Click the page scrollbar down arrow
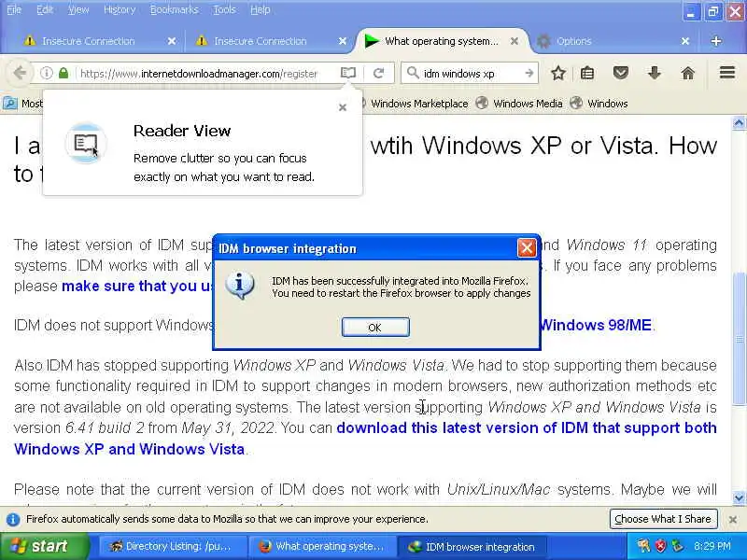Image resolution: width=747 pixels, height=560 pixels. (739, 498)
